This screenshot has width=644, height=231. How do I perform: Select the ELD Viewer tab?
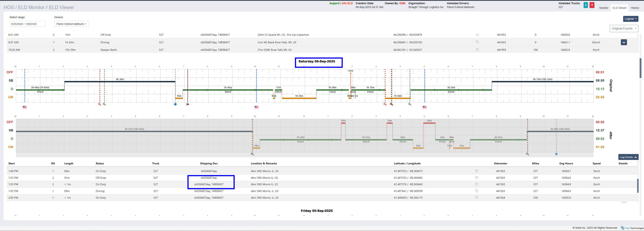click(x=620, y=8)
